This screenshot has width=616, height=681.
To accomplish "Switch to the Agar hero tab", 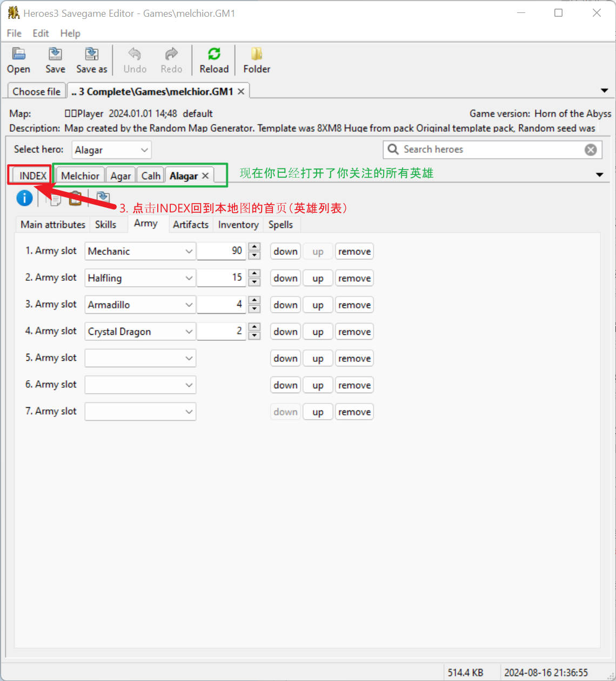I will click(120, 176).
